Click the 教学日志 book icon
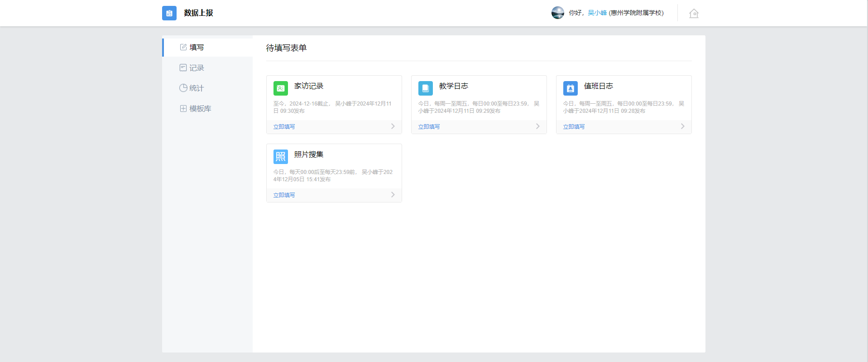Image resolution: width=868 pixels, height=362 pixels. tap(425, 88)
